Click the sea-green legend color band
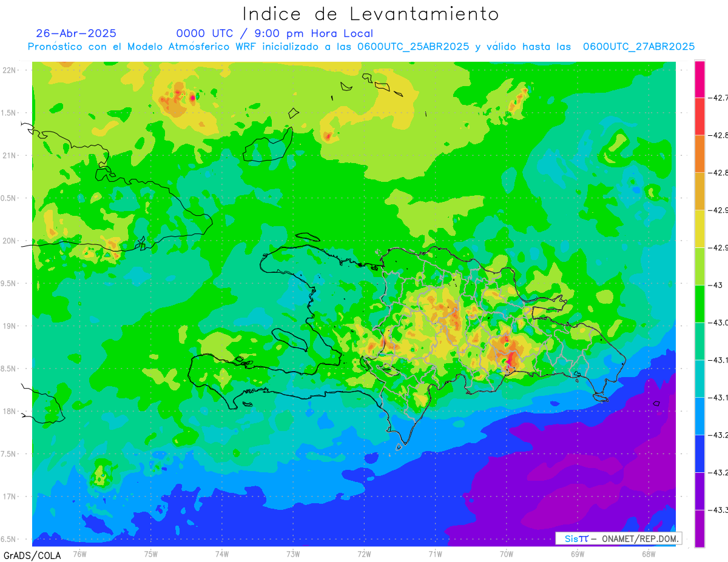This screenshot has height=562, width=728. coord(699,341)
